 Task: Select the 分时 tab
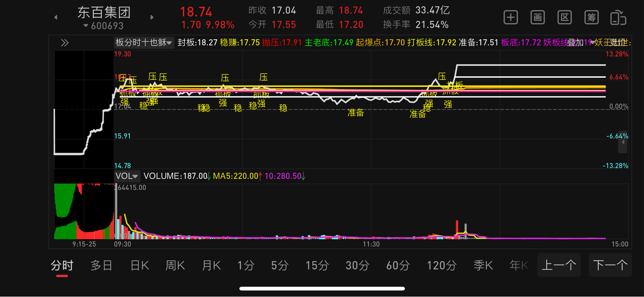(x=62, y=266)
